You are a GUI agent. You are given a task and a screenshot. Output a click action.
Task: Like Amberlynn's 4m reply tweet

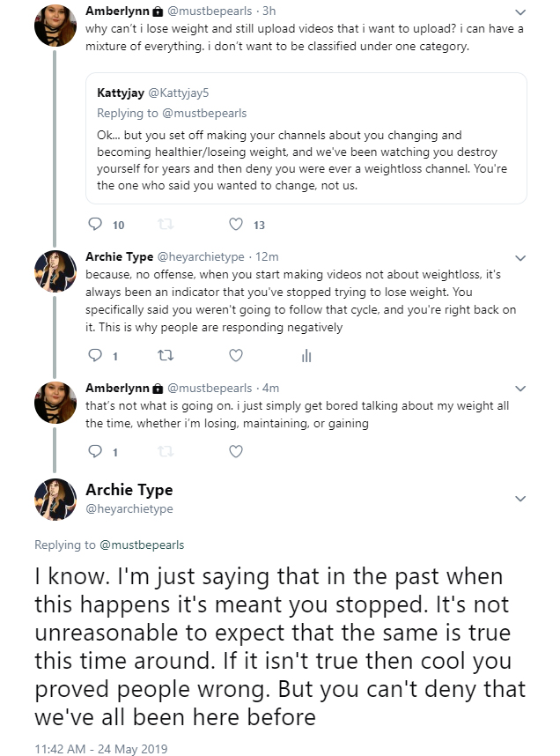[236, 451]
